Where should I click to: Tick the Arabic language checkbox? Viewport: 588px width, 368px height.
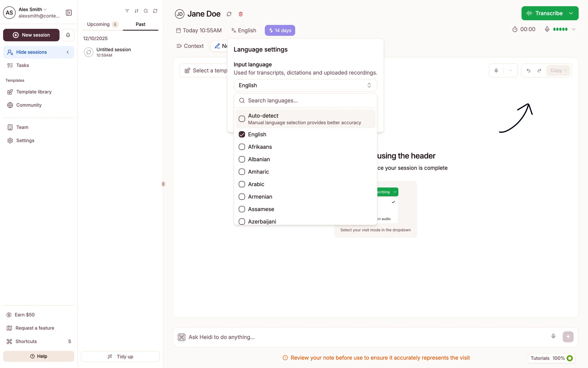pos(242,184)
